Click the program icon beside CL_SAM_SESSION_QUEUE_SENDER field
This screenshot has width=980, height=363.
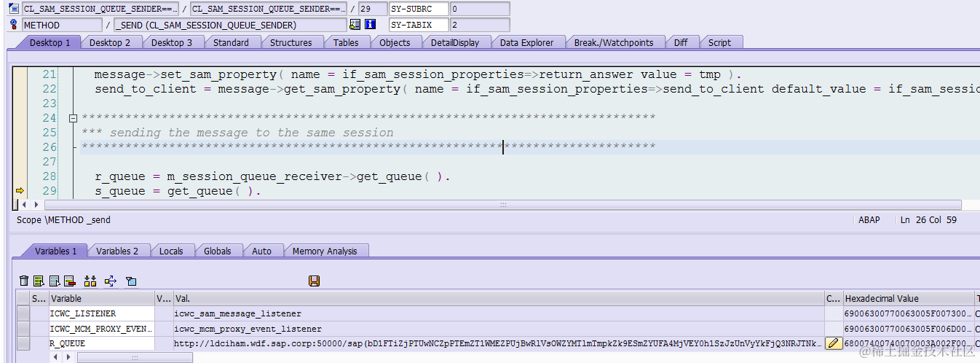[13, 9]
